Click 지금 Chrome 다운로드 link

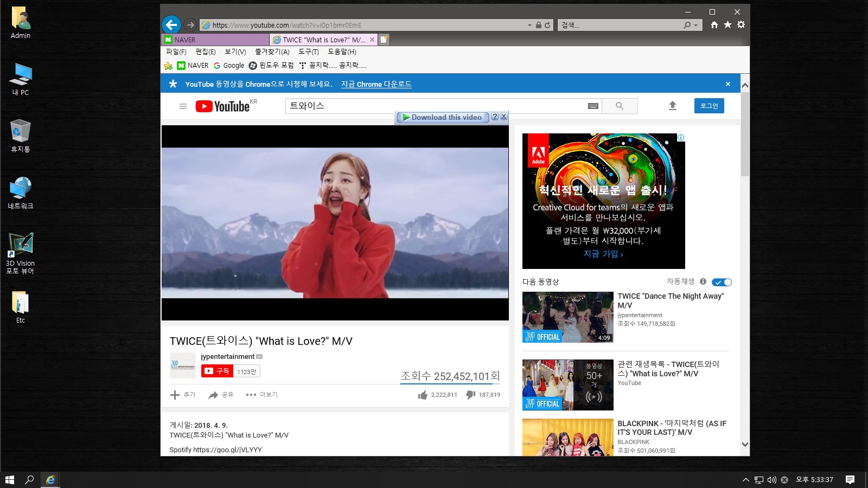pyautogui.click(x=376, y=84)
